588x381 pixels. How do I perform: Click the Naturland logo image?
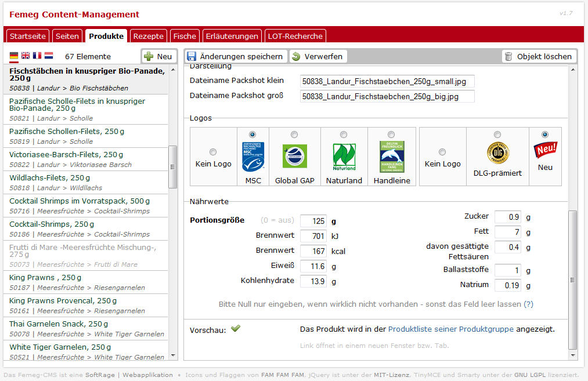pyautogui.click(x=344, y=157)
